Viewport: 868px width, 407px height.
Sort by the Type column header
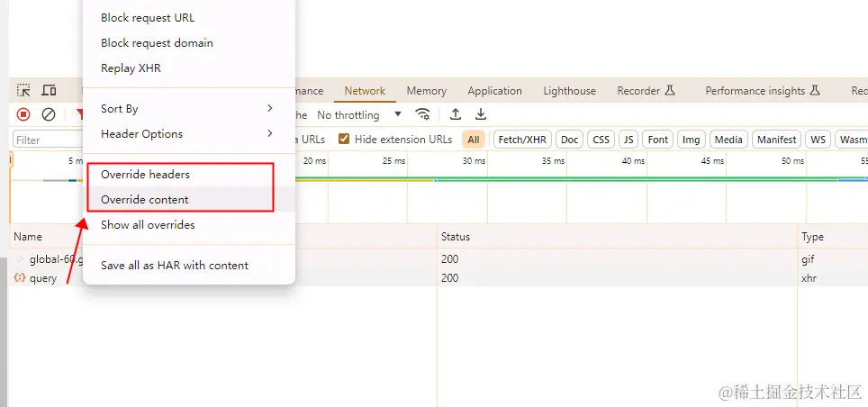(832, 237)
